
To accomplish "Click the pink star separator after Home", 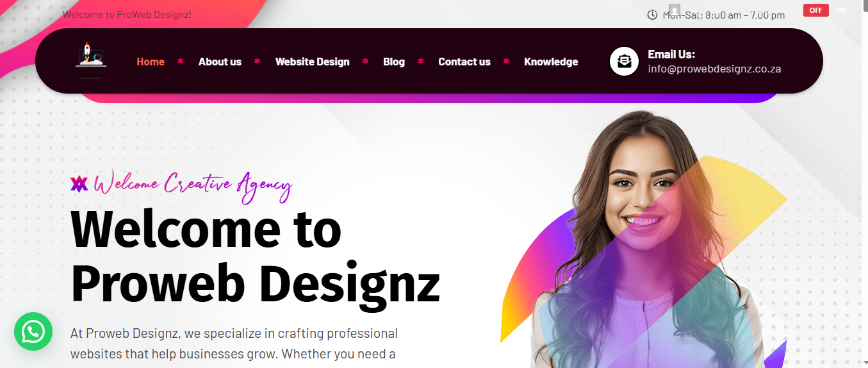I will tap(181, 62).
